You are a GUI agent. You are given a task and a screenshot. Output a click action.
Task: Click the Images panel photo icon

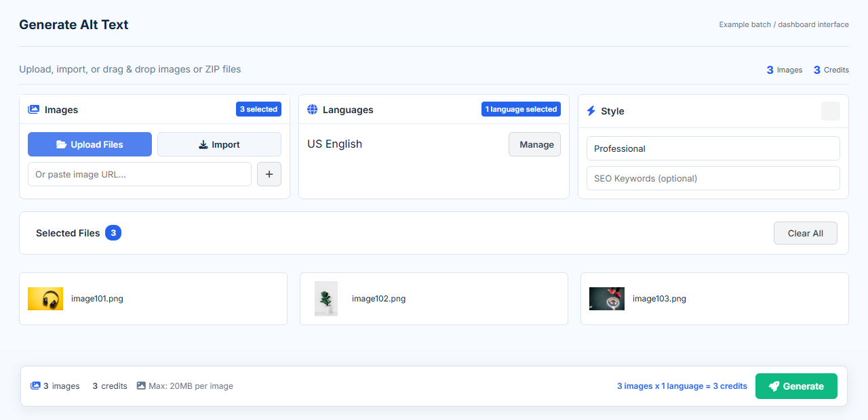click(x=33, y=109)
